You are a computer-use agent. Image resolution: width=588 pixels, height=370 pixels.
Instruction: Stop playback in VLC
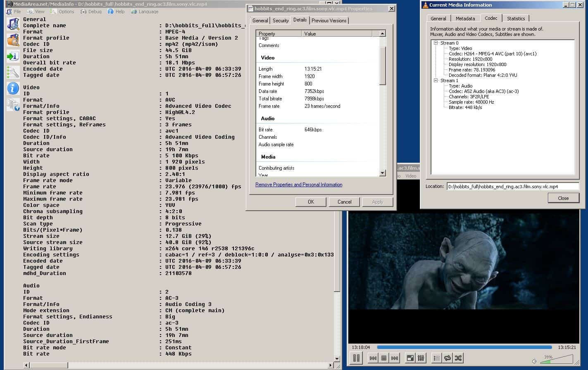click(383, 358)
